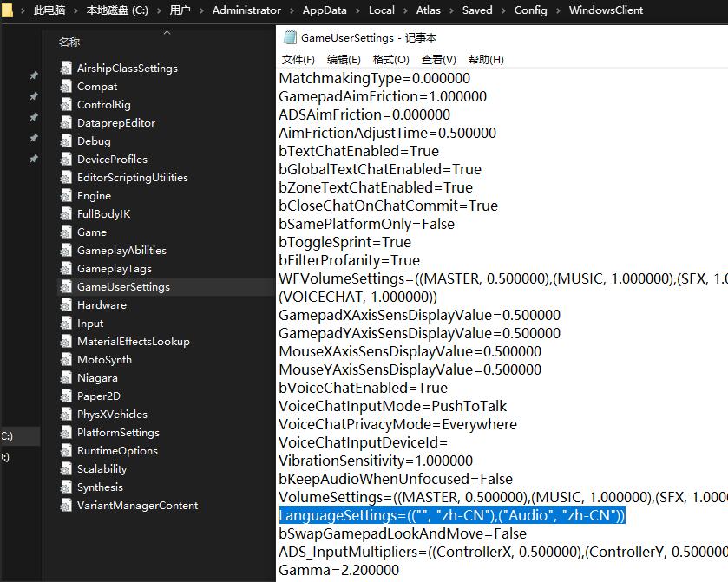Click the GameUserSettings file icon in list
This screenshot has height=582, width=728.
[66, 286]
